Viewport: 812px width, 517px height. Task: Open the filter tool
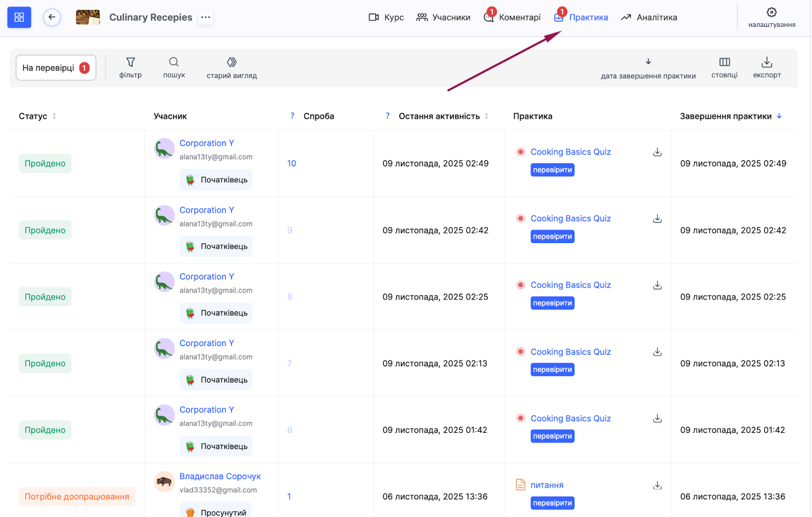(130, 67)
